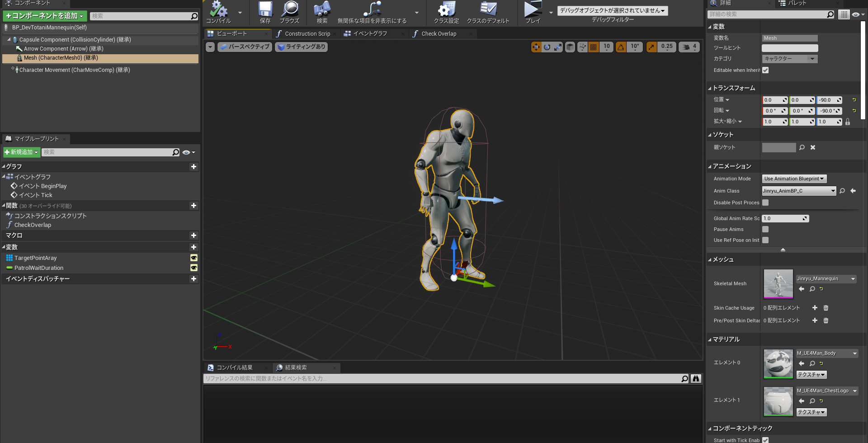868x443 pixels.
Task: Toggle visibility eye for TargetPointAray variable
Action: pos(193,258)
